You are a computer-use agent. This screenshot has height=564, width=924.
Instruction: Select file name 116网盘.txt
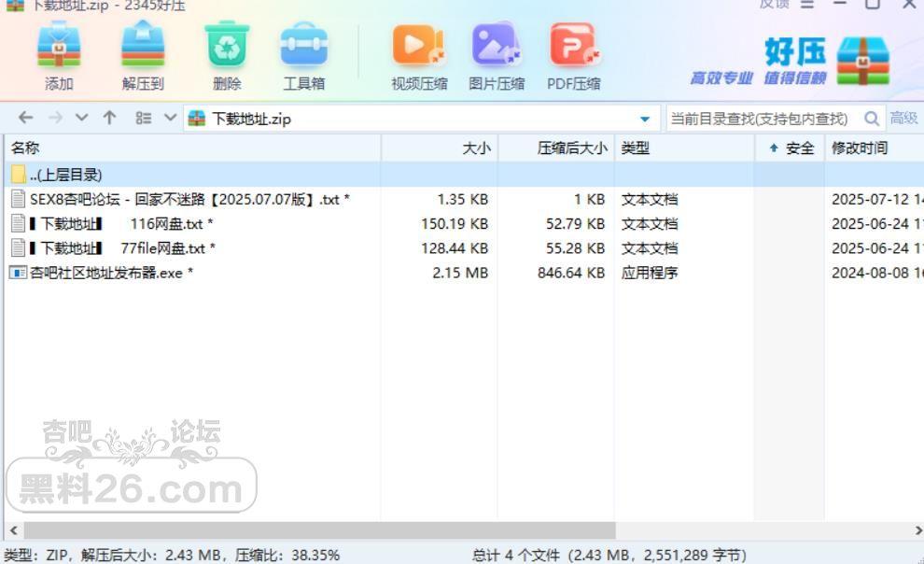(x=121, y=224)
